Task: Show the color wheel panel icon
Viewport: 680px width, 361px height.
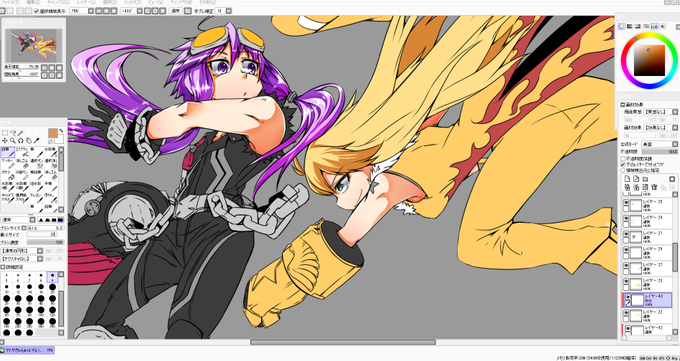Action: click(621, 26)
